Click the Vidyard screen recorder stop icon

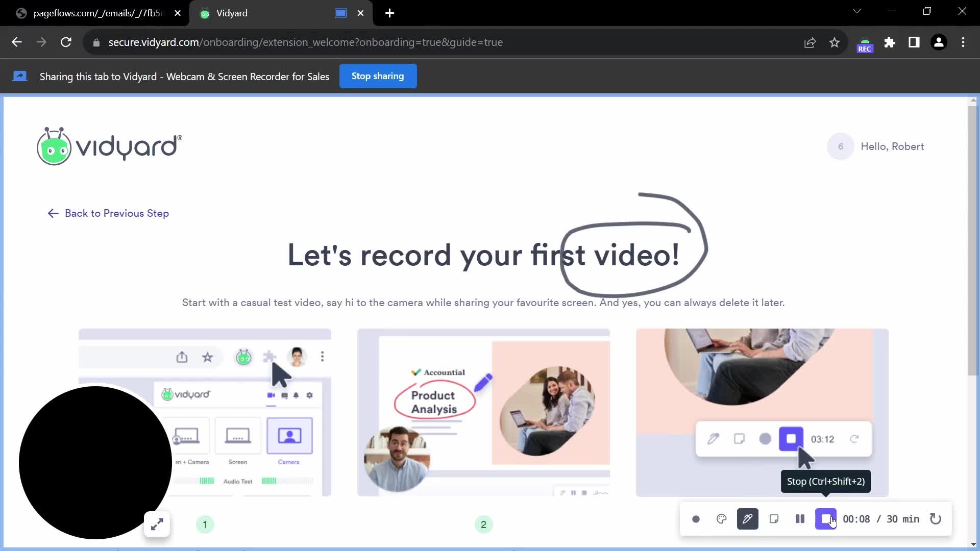[826, 519]
